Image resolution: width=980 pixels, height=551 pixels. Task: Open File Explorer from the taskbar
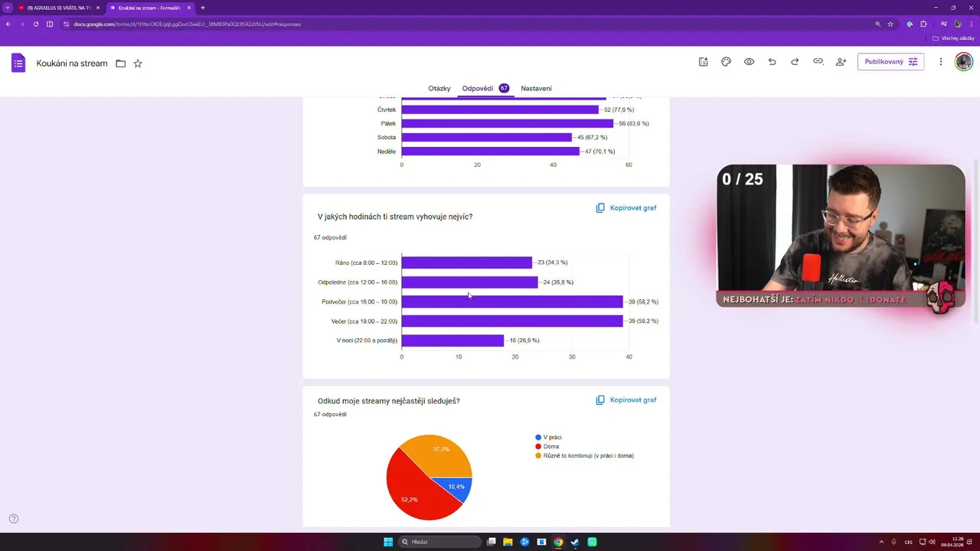[508, 542]
